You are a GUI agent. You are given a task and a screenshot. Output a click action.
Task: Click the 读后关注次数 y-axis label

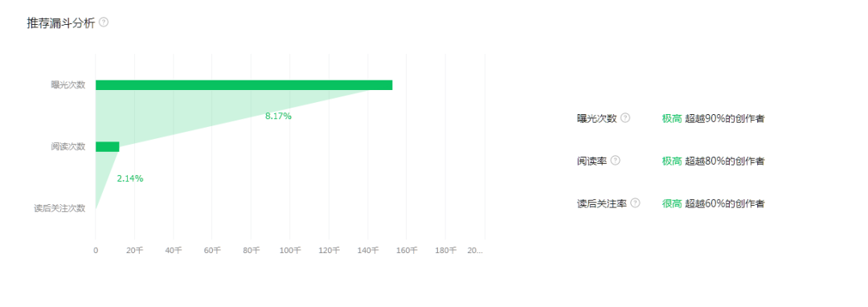(x=59, y=208)
